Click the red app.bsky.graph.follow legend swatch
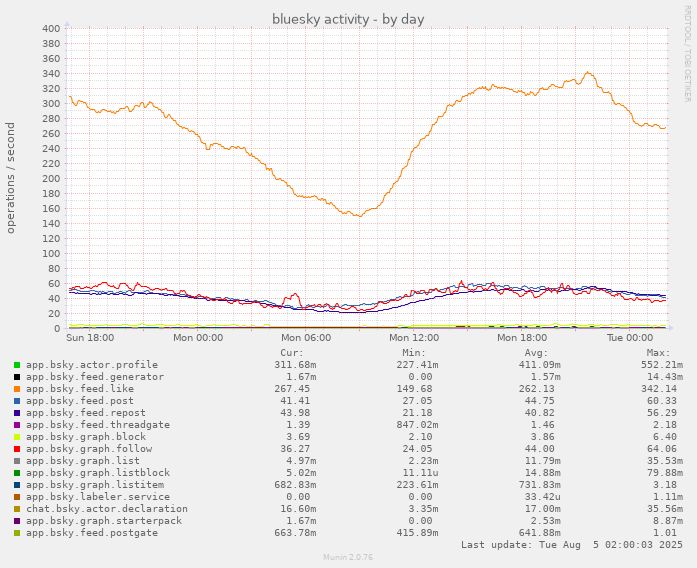Screen dimensions: 697x568 click(x=17, y=449)
